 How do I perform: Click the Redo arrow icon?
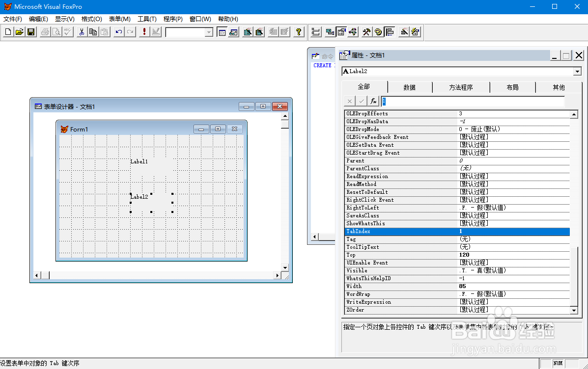pos(130,32)
